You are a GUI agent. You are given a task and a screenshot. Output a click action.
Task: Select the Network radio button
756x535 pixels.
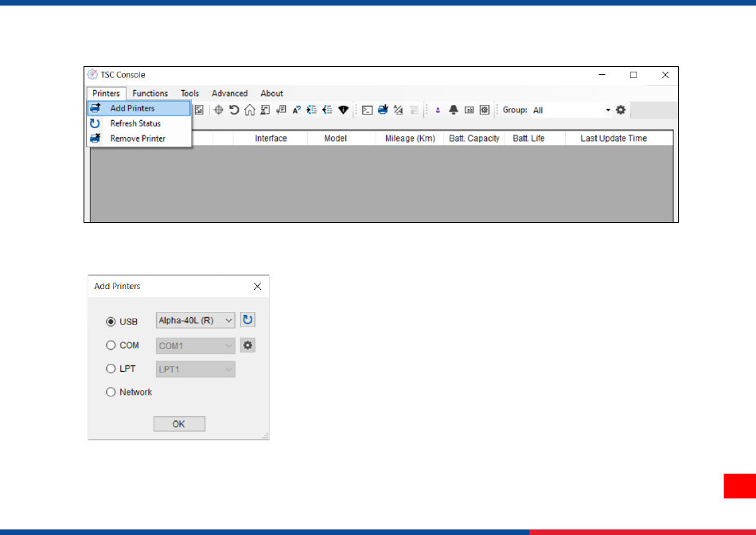pos(111,392)
